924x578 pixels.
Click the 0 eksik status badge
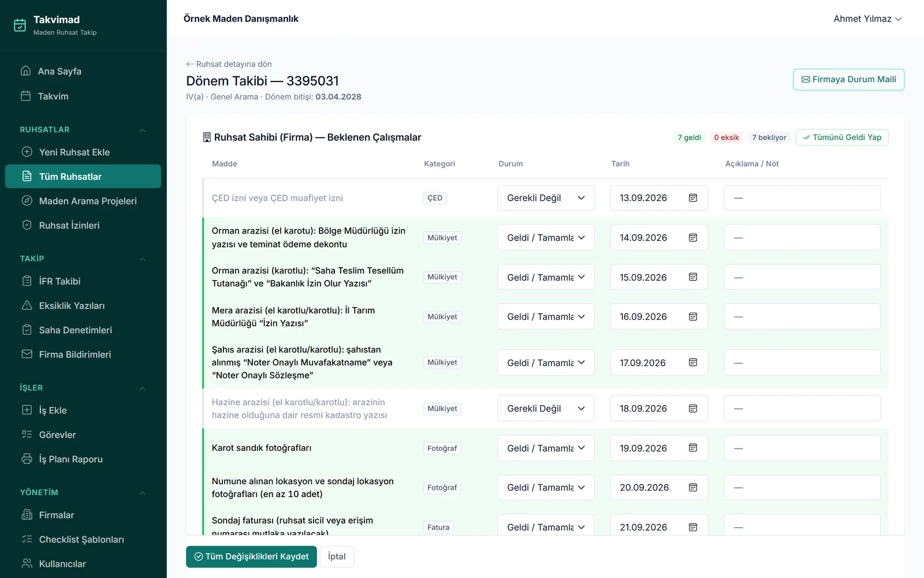[x=726, y=138]
